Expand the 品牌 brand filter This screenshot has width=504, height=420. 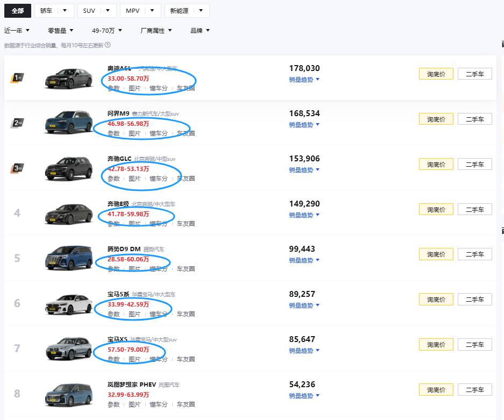coord(200,31)
